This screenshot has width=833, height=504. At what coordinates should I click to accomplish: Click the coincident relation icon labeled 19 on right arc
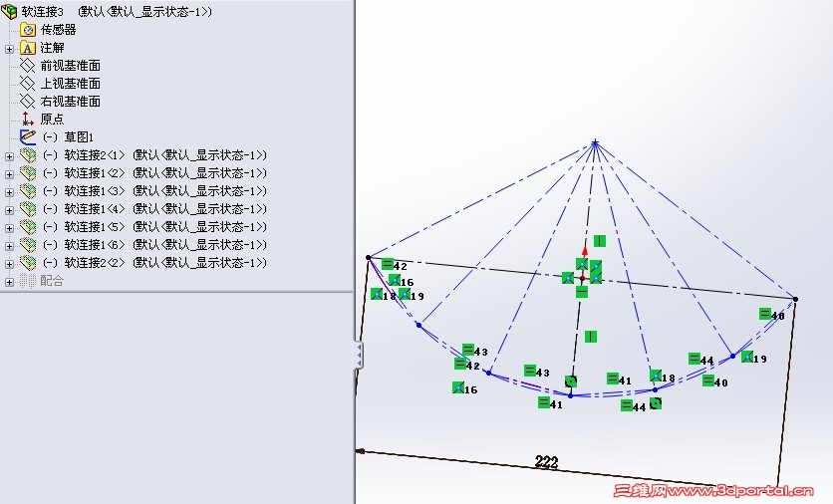(x=747, y=357)
